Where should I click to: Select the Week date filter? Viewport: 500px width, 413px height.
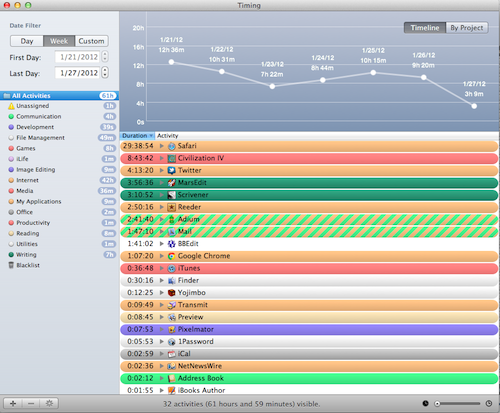click(59, 41)
